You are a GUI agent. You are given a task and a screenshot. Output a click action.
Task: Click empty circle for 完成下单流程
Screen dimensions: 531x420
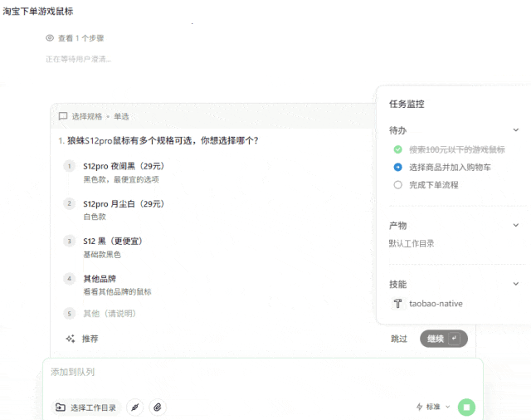pyautogui.click(x=398, y=184)
